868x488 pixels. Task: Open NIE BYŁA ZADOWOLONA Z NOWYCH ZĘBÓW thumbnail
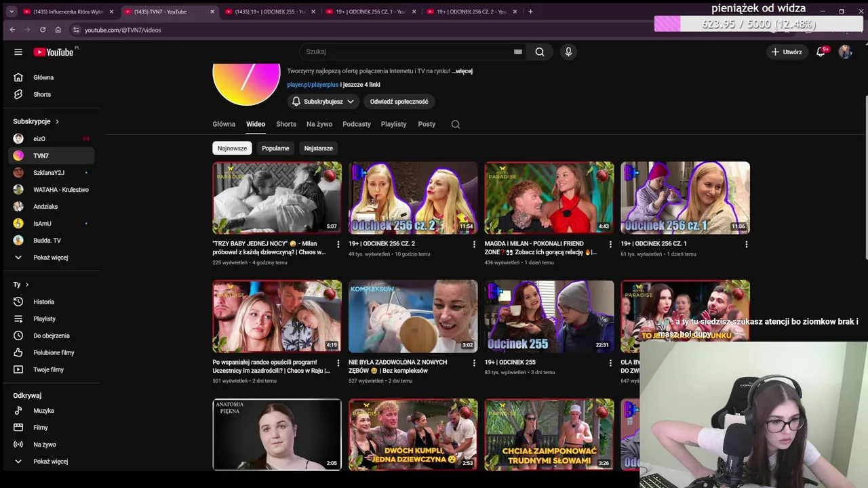pyautogui.click(x=413, y=317)
